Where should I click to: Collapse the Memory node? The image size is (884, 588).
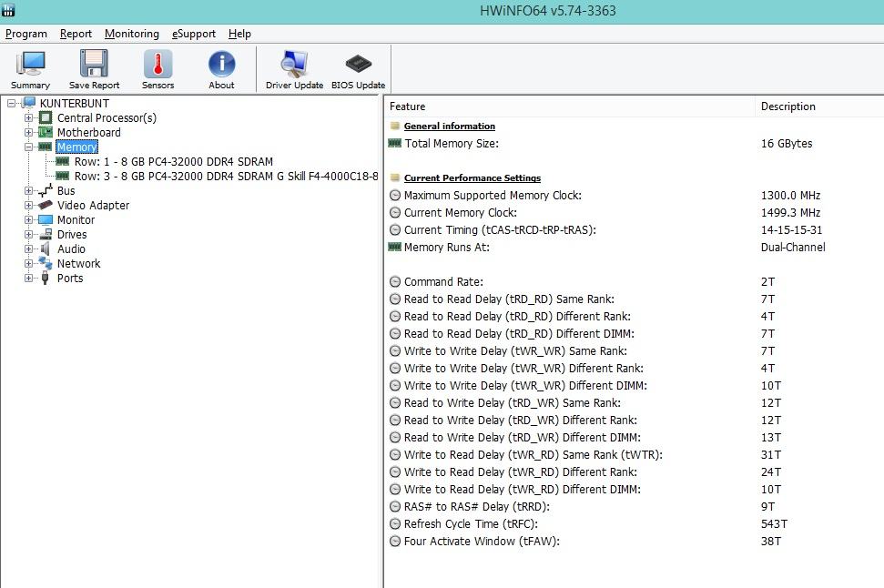pyautogui.click(x=29, y=147)
